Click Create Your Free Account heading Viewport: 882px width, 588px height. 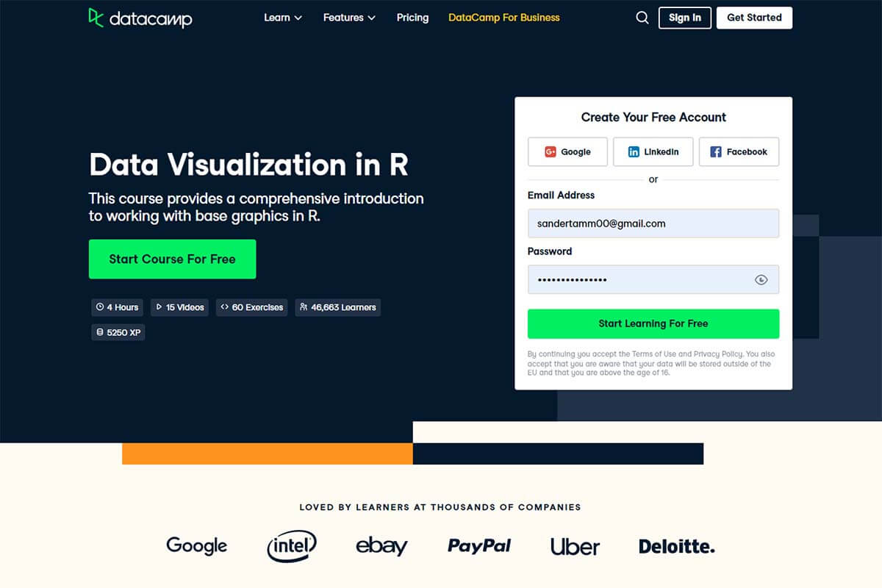click(x=653, y=117)
